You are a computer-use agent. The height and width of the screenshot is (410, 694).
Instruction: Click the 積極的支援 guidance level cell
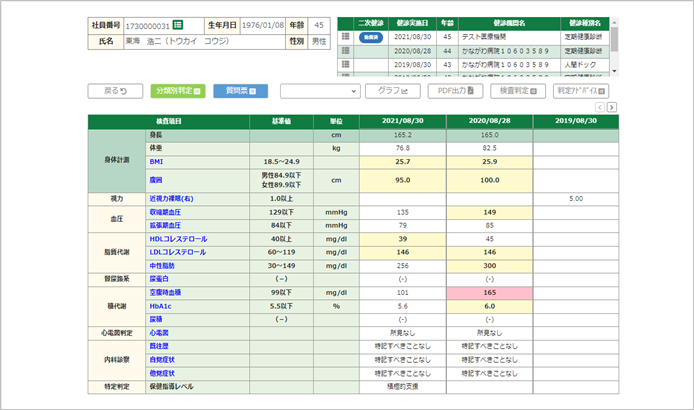point(403,387)
